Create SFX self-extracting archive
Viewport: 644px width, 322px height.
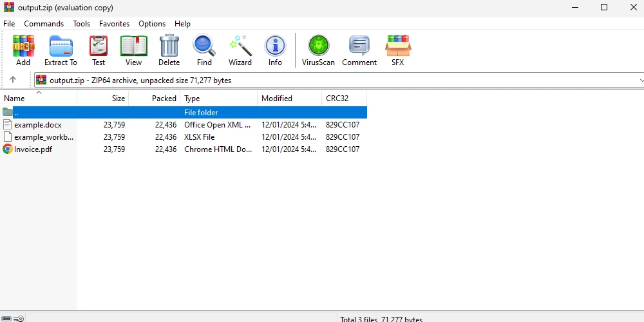tap(398, 50)
